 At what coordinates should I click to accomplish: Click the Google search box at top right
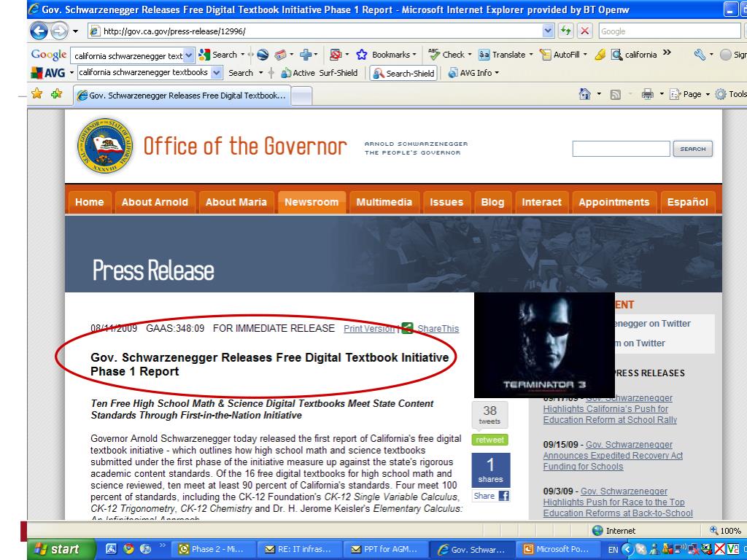pos(669,31)
